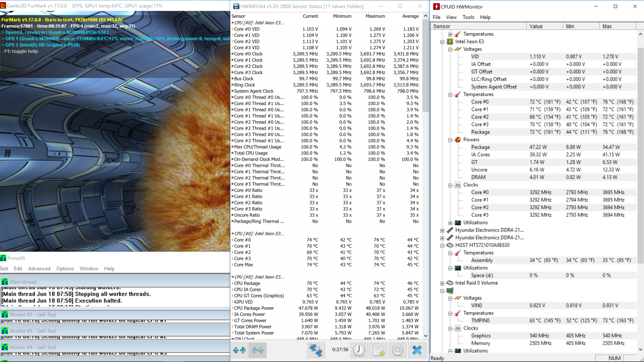The width and height of the screenshot is (644, 362).
Task: Collapse Voltages under Intel Xeon E3
Action: click(x=450, y=50)
